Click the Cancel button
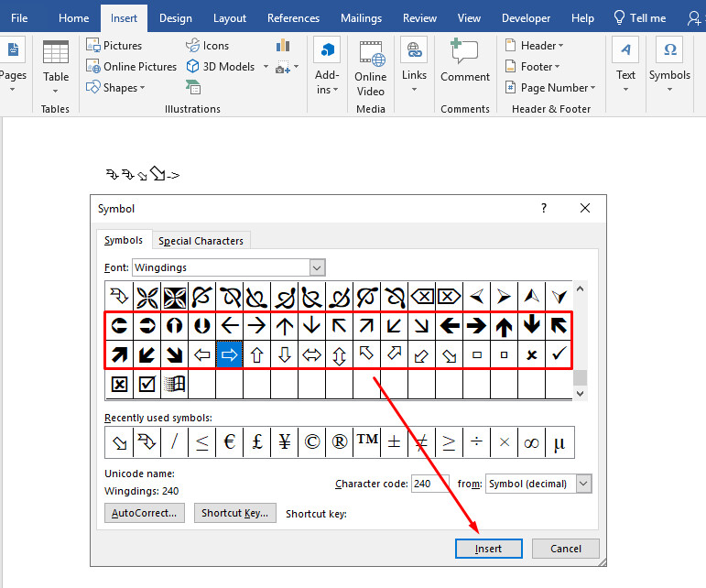This screenshot has height=588, width=706. coord(566,549)
